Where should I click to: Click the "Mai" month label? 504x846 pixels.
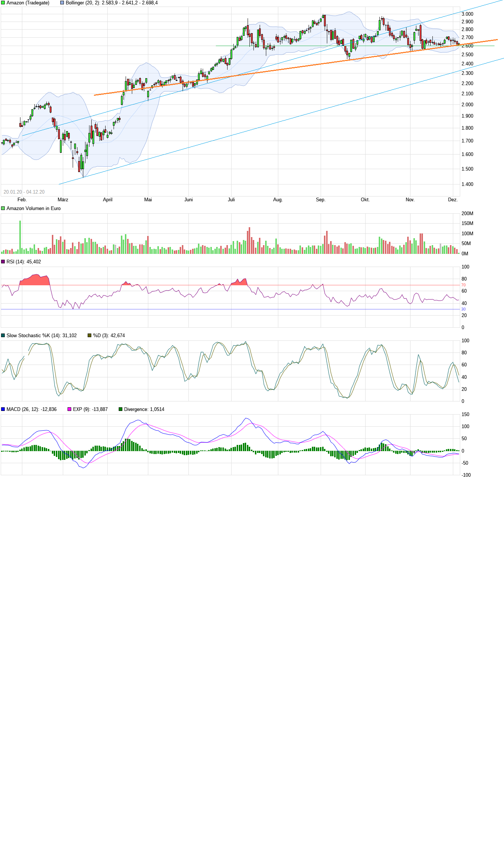(x=148, y=200)
